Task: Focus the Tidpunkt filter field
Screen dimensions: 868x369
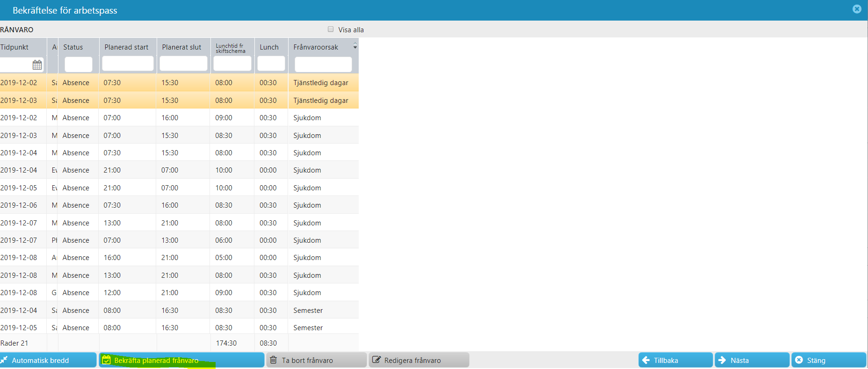Action: pos(16,64)
